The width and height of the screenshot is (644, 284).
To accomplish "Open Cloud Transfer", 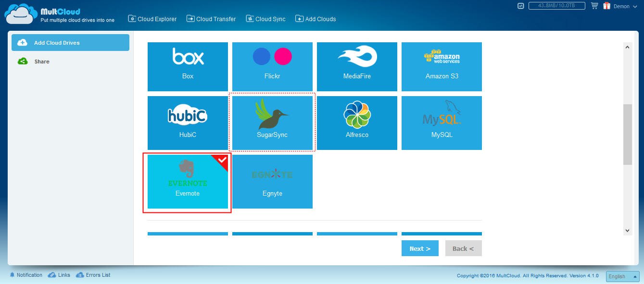I will tap(211, 19).
